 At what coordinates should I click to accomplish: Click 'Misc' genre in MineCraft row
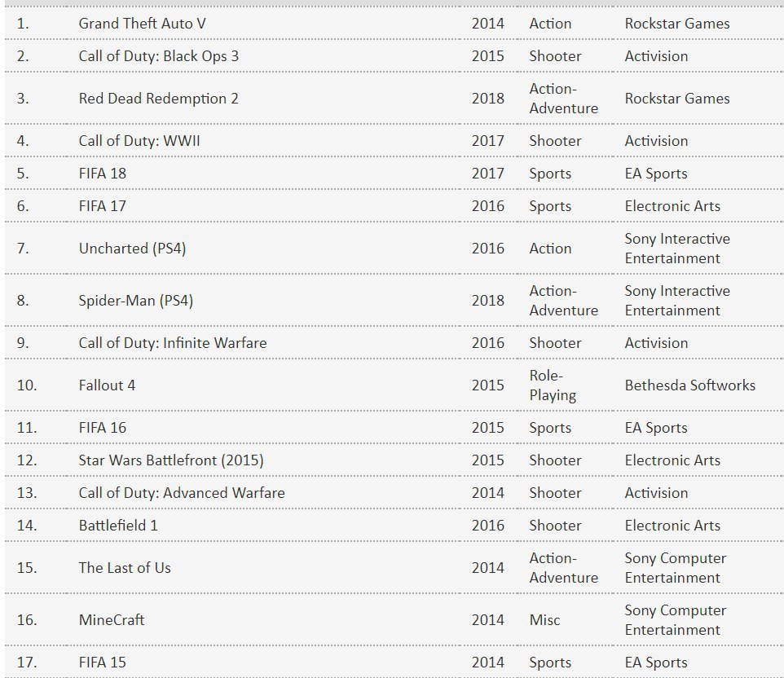click(544, 620)
